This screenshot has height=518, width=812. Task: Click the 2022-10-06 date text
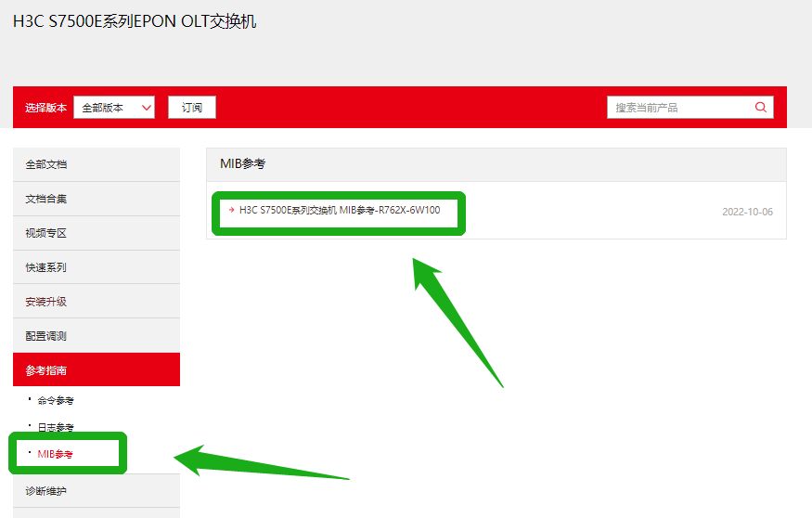click(747, 212)
